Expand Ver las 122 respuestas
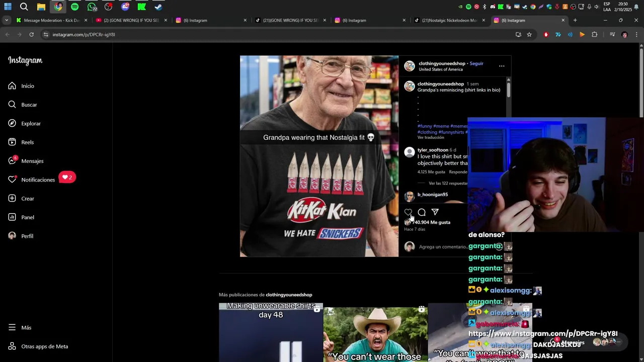Screen dimensions: 644x362 (448, 184)
